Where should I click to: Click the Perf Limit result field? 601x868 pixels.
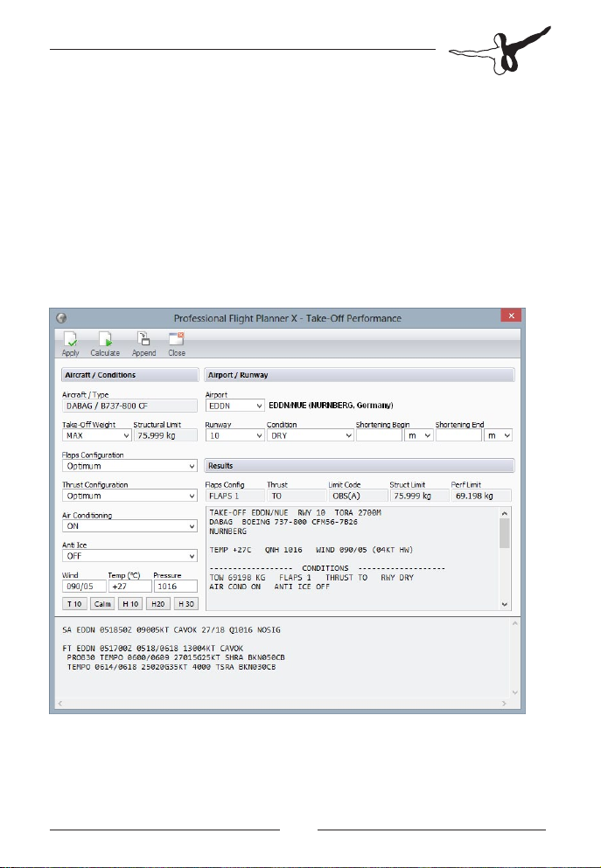click(481, 496)
